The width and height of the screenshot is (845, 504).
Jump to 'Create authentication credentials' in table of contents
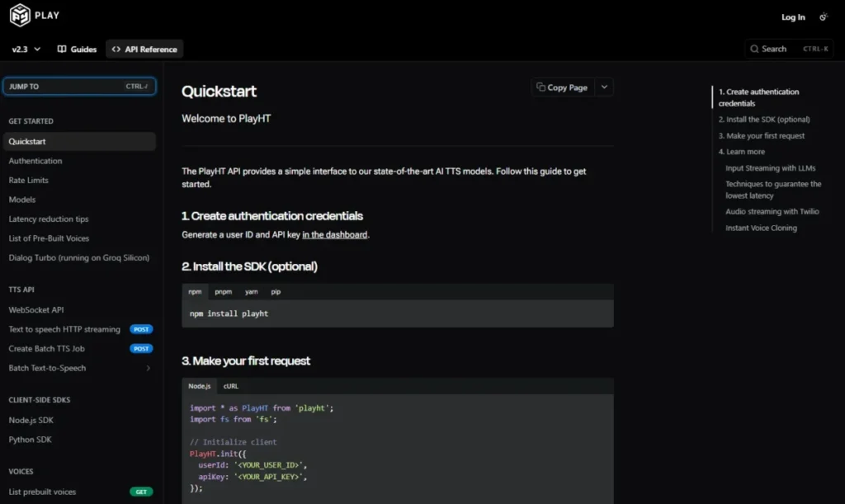pyautogui.click(x=759, y=97)
